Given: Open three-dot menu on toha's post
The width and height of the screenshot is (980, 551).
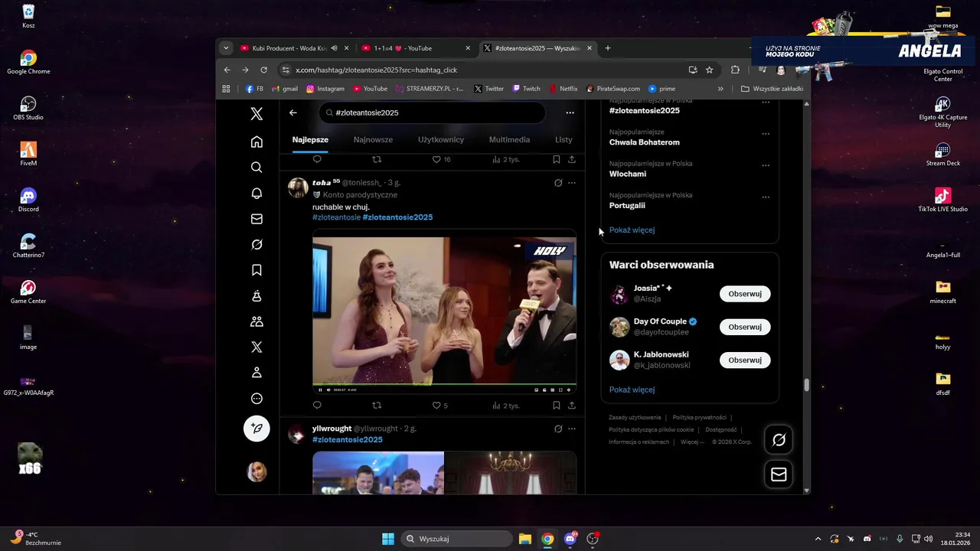Looking at the screenshot, I should coord(572,183).
